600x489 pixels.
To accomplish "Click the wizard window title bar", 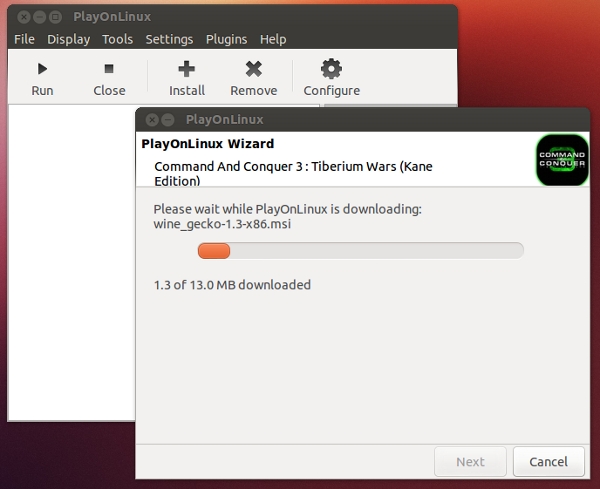I will 362,120.
